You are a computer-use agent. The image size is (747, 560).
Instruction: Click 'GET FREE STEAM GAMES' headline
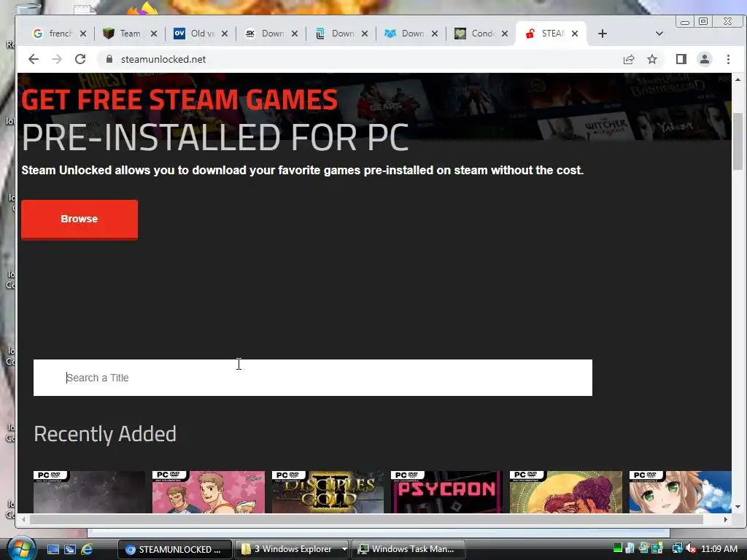coord(179,99)
